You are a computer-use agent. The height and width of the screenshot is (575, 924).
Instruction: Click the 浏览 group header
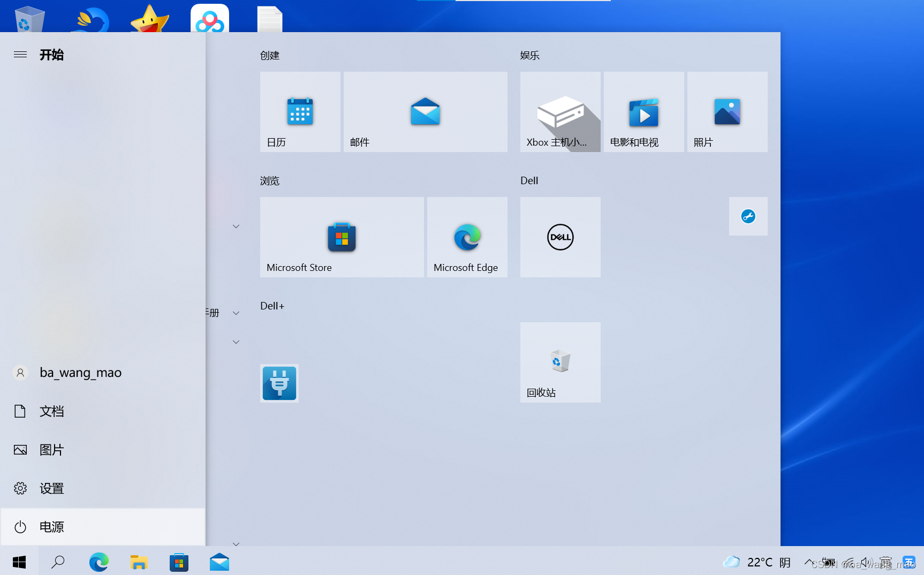(270, 180)
